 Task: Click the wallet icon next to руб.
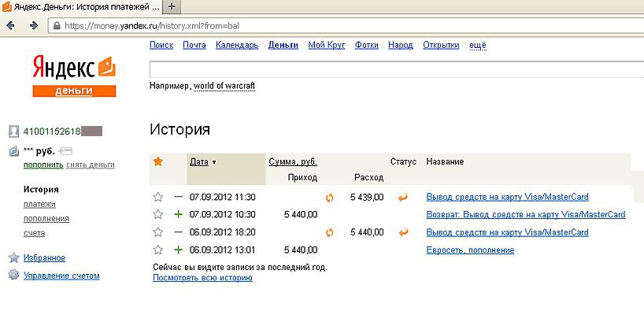click(14, 152)
